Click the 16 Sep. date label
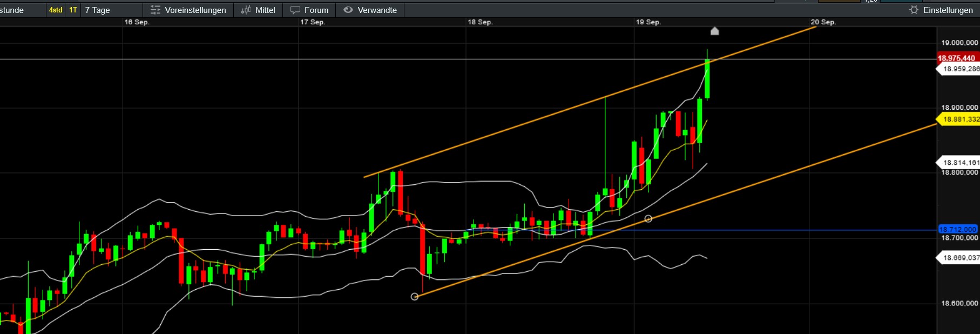The height and width of the screenshot is (334, 980). 137,22
